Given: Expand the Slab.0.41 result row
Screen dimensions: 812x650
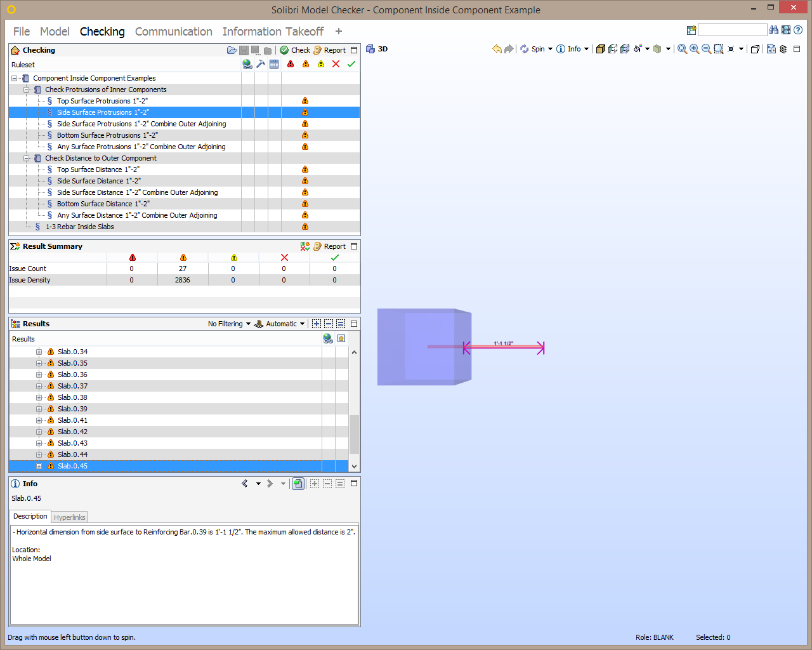Looking at the screenshot, I should click(x=39, y=420).
